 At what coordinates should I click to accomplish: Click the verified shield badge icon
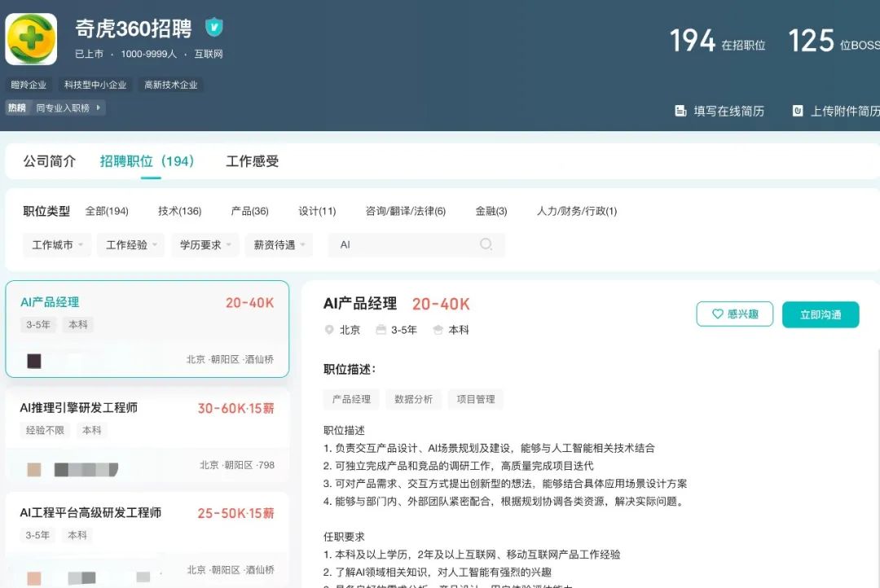point(213,28)
